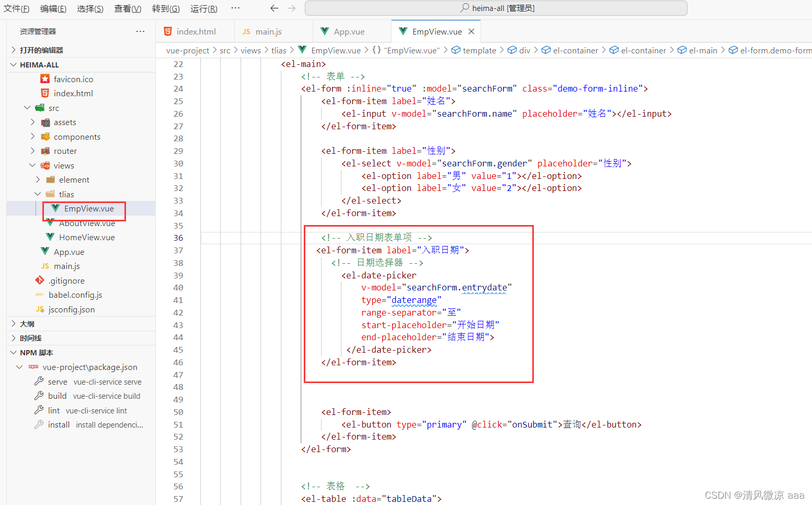
Task: Expand the components folder chevron
Action: [x=33, y=137]
